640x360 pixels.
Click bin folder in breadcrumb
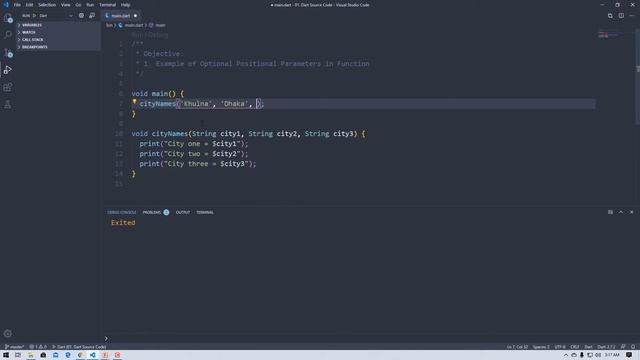click(109, 25)
